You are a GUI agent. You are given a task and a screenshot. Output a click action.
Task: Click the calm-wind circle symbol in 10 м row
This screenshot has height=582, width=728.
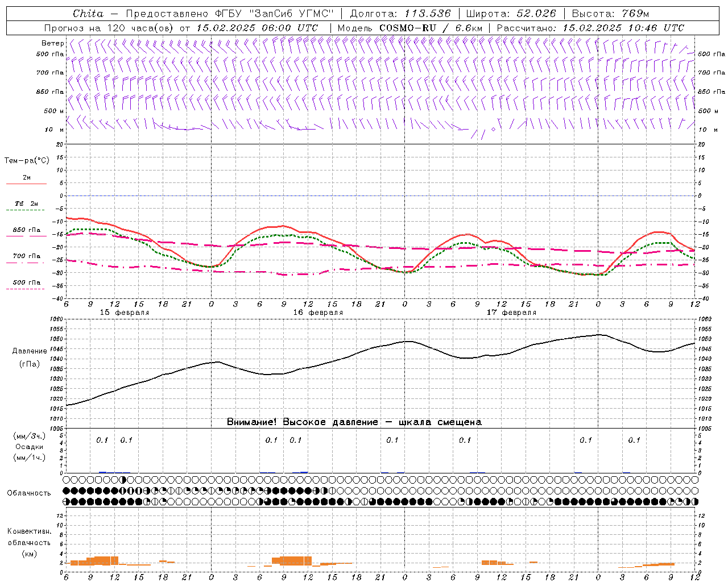tap(493, 130)
